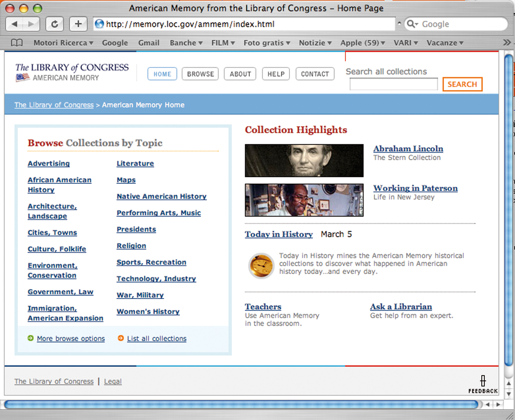
Task: Open the CONTACT navigation tab
Action: [315, 74]
